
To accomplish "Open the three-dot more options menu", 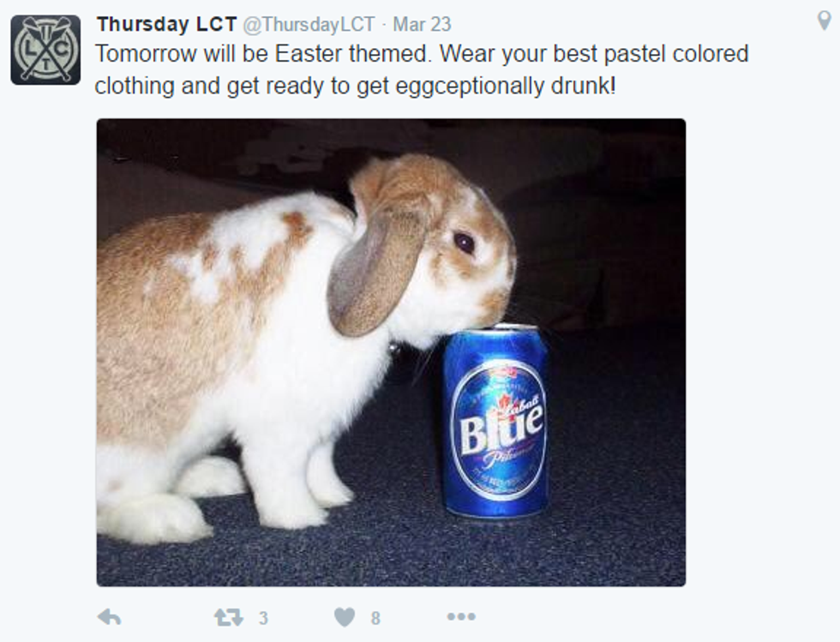I will coord(461,617).
